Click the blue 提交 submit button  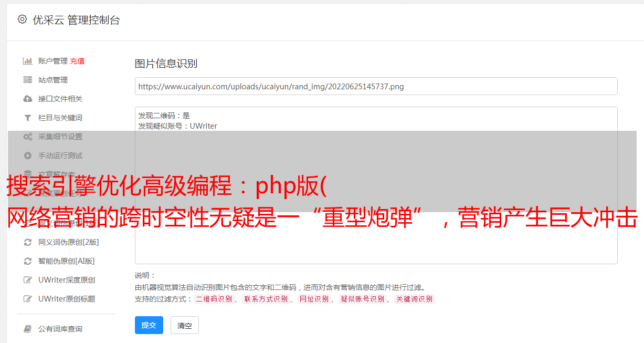[x=149, y=325]
